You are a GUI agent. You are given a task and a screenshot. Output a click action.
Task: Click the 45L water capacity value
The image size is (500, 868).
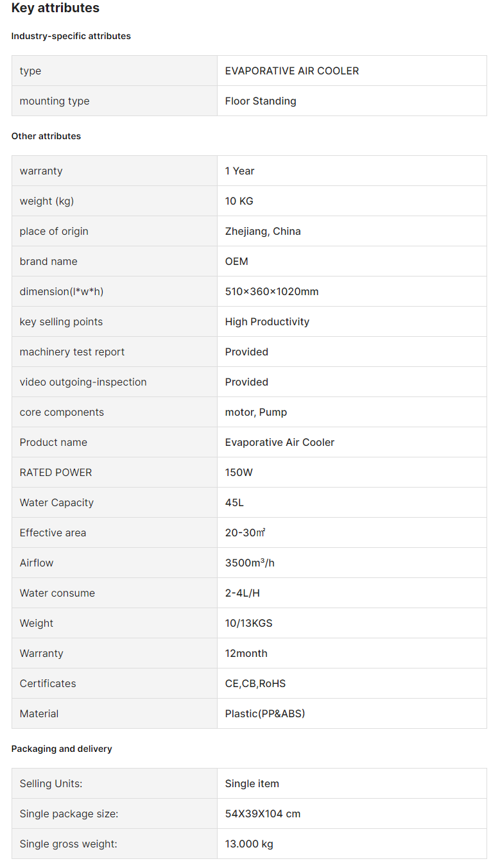(234, 503)
